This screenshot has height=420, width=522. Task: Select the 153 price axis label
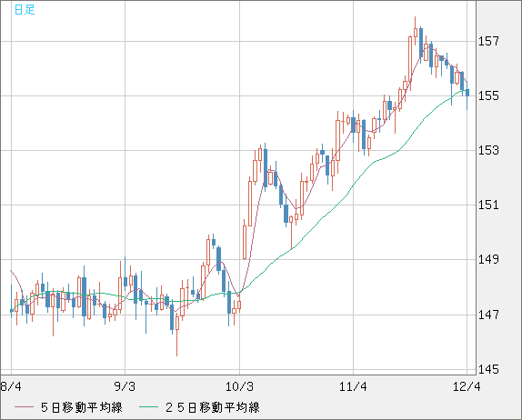click(x=488, y=150)
